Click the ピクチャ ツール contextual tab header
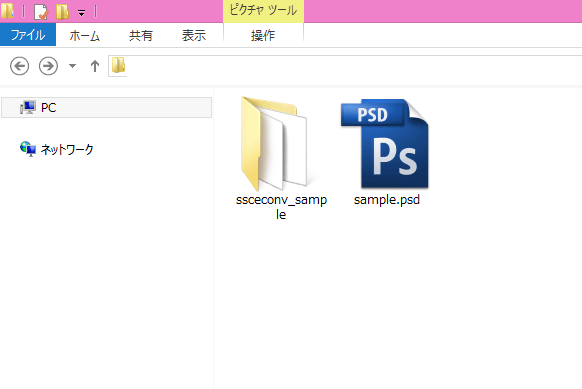Viewport: 582px width, 389px height. coord(263,11)
